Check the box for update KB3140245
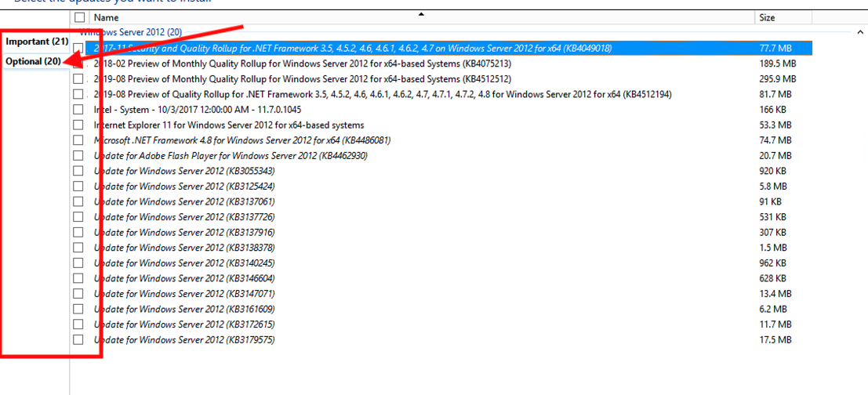This screenshot has width=868, height=395. 78,263
